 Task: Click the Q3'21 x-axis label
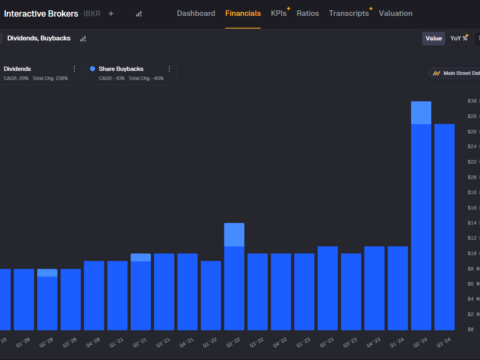pos(163,342)
